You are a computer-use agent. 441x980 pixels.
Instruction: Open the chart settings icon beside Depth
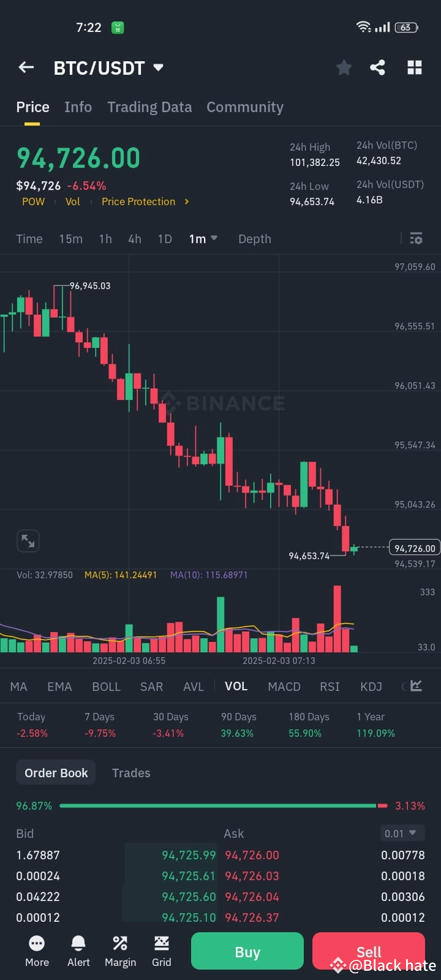click(x=416, y=239)
